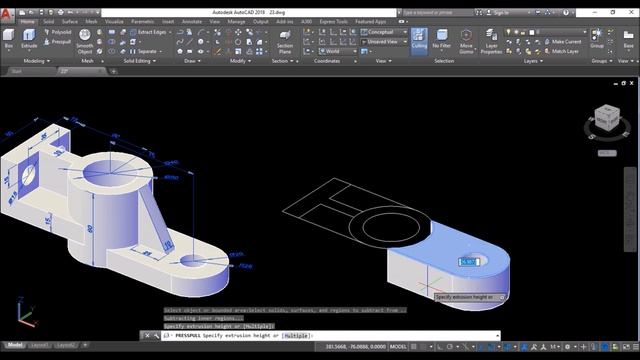Expand the Solid Editing panel

[x=140, y=61]
